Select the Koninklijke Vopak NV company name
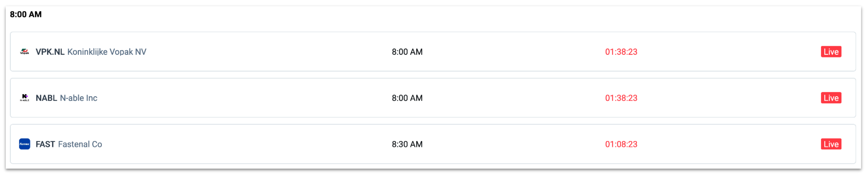Viewport: 868px width, 177px height. (107, 52)
